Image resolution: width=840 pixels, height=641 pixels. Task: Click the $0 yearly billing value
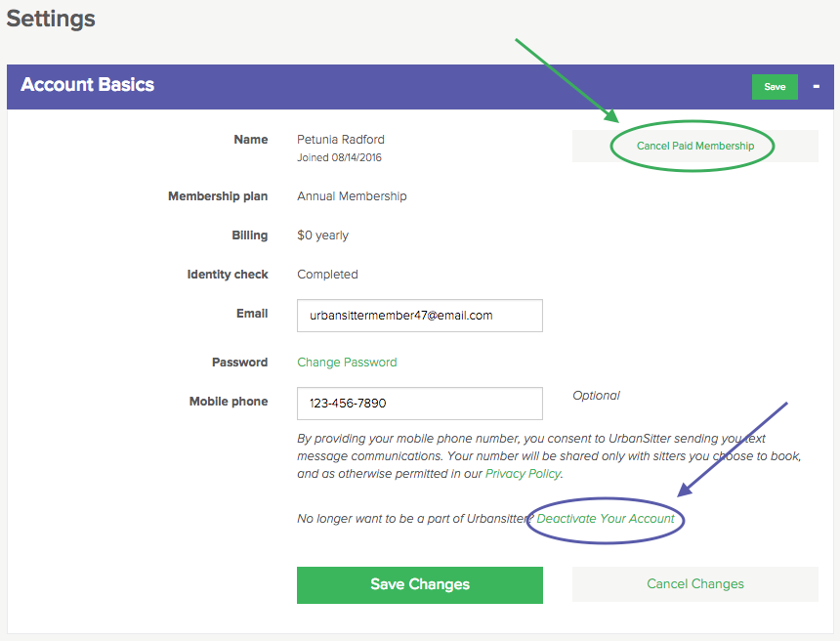coord(322,235)
